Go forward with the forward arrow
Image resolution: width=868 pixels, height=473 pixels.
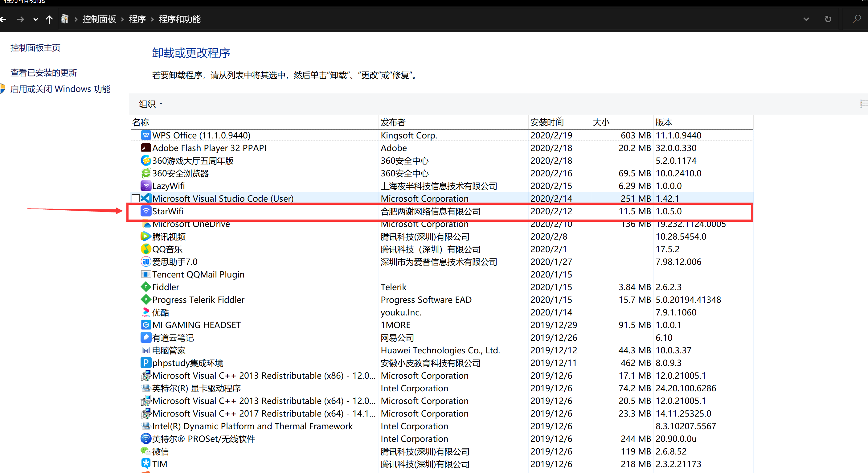pos(21,19)
